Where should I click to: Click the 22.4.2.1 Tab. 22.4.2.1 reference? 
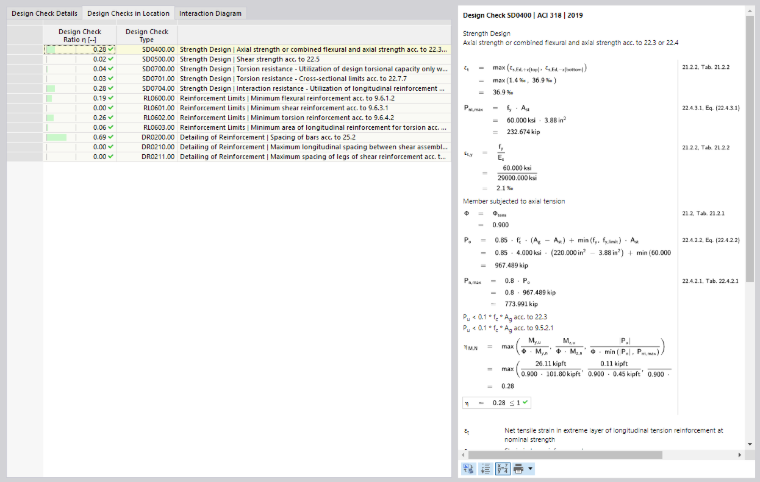coord(710,281)
